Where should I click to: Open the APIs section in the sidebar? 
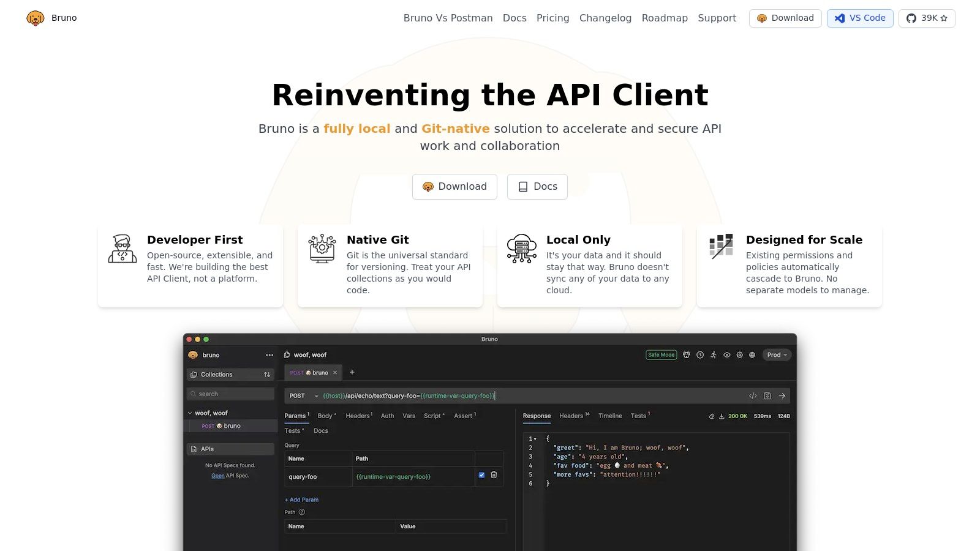pyautogui.click(x=230, y=449)
